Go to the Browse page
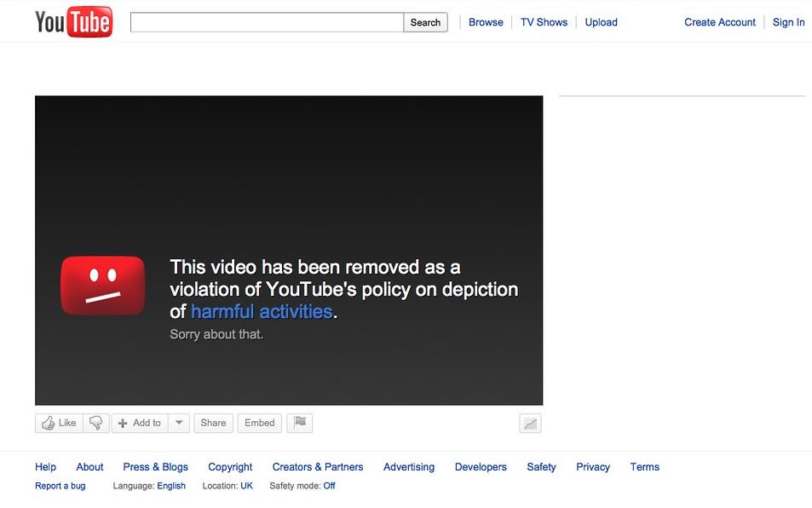Image resolution: width=812 pixels, height=508 pixels. coord(486,22)
